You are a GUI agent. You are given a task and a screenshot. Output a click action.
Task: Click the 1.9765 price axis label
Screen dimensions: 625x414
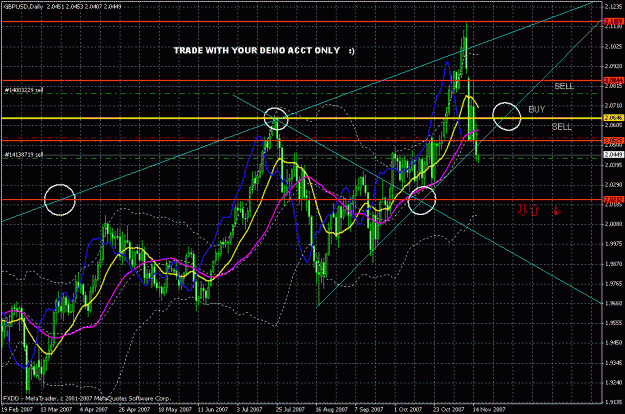pyautogui.click(x=613, y=284)
